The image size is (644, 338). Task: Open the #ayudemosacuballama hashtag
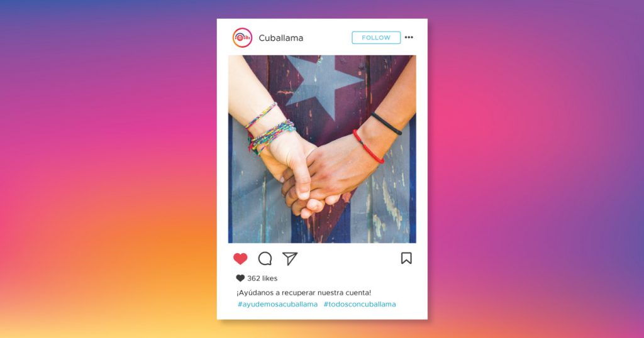pos(277,304)
